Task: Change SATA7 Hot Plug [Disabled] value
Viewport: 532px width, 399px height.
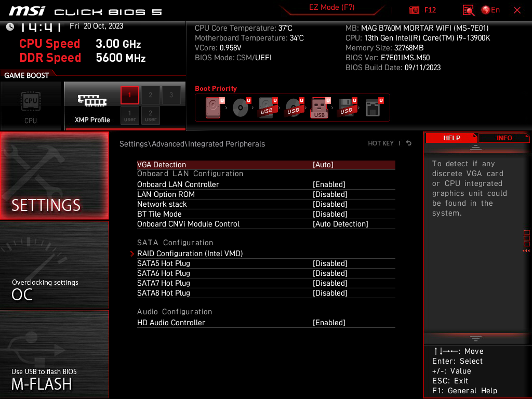Action: tap(330, 283)
